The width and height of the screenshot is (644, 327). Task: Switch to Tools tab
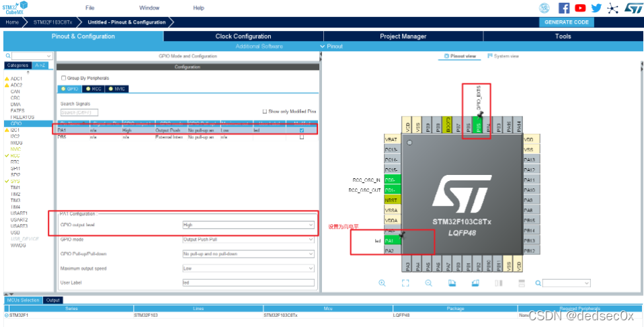563,36
